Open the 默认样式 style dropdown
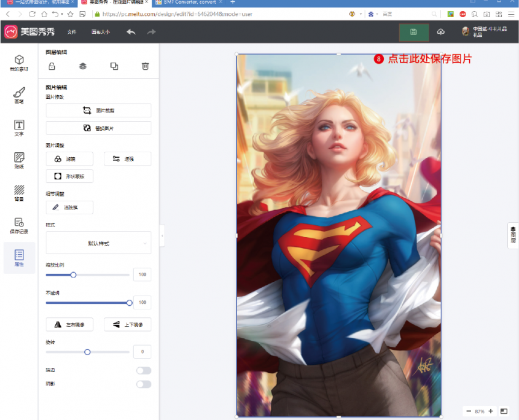Image resolution: width=519 pixels, height=420 pixels. [x=98, y=243]
